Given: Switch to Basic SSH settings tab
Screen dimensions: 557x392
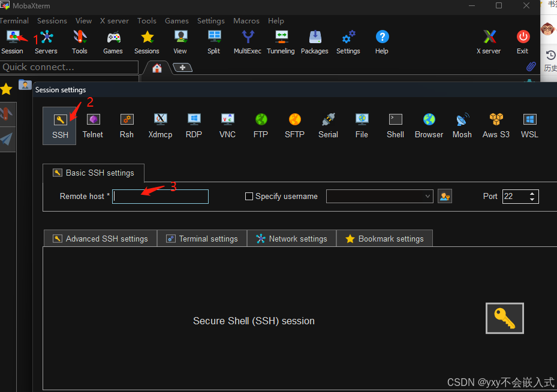Looking at the screenshot, I should click(x=94, y=173).
